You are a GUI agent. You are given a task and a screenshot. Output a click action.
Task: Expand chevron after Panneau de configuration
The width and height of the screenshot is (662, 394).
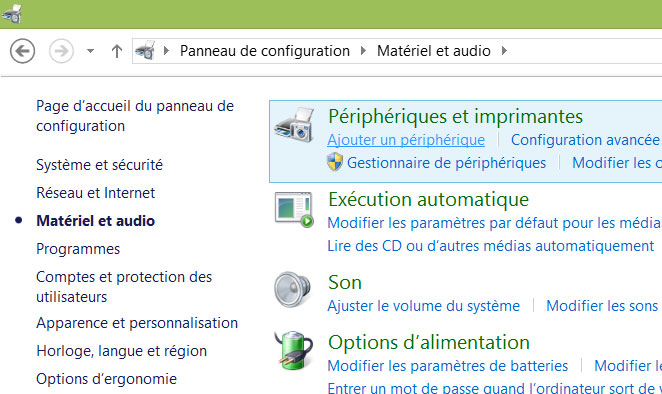click(166, 51)
